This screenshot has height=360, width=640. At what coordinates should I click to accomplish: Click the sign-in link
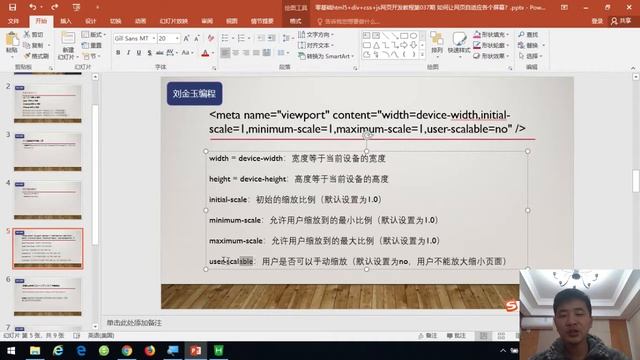click(597, 21)
